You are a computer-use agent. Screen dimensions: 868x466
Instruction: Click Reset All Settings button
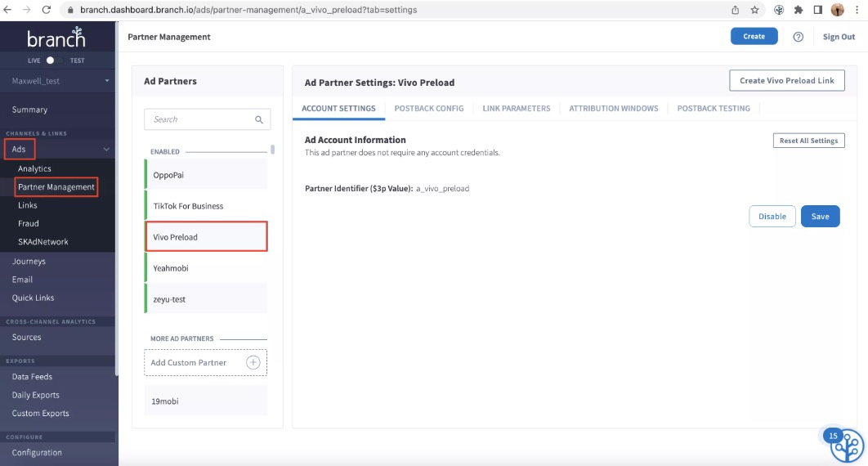pyautogui.click(x=809, y=141)
